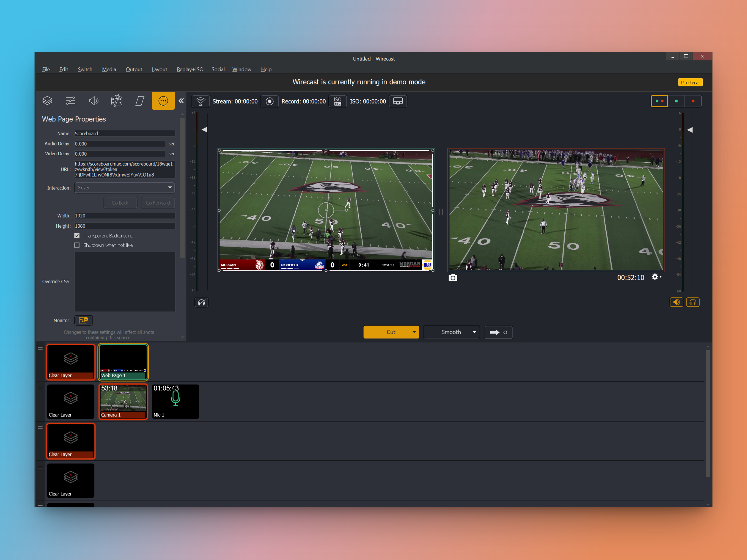Click the Override CSS text area
Viewport: 747px width, 560px height.
(x=125, y=282)
